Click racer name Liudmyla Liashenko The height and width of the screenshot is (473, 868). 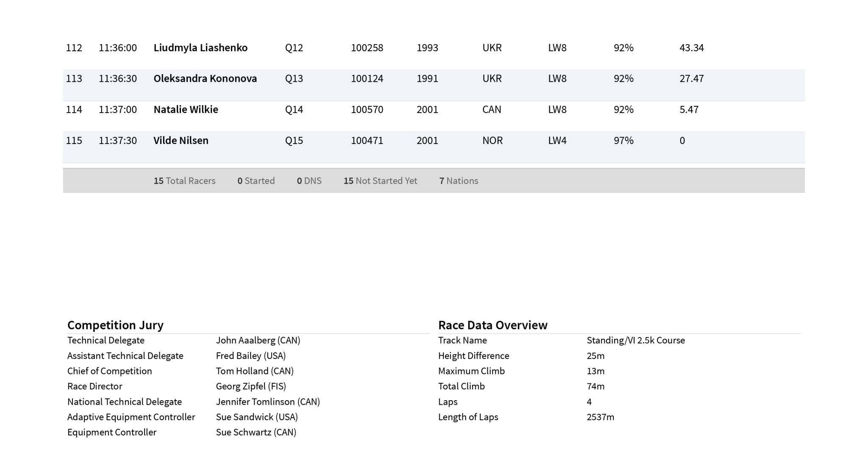(200, 48)
